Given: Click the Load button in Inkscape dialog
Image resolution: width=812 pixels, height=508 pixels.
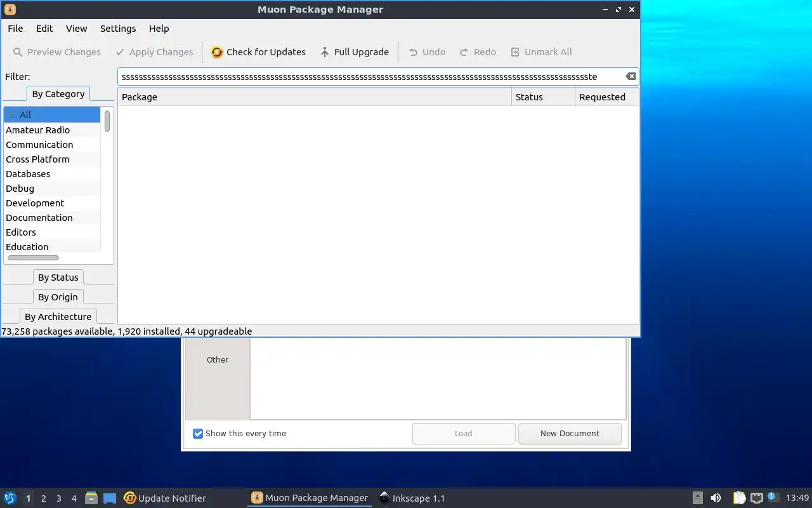Looking at the screenshot, I should click(x=464, y=434).
